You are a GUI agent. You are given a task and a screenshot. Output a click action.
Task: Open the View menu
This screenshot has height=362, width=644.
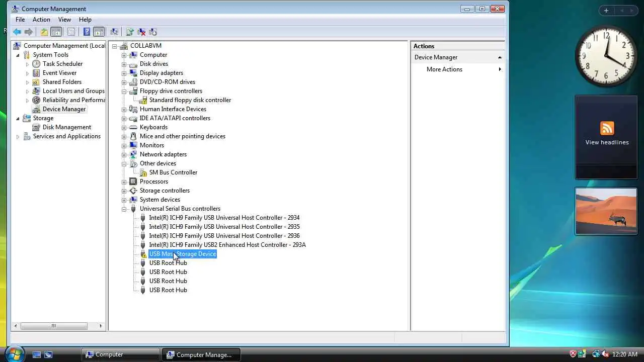[x=64, y=20]
